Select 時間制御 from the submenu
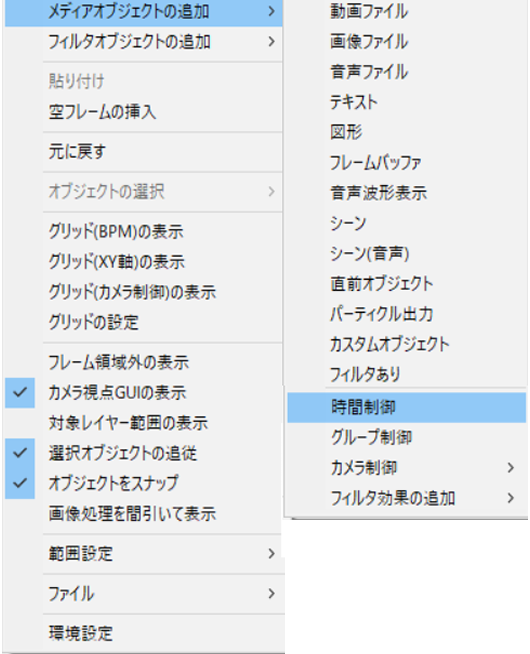 pyautogui.click(x=407, y=407)
